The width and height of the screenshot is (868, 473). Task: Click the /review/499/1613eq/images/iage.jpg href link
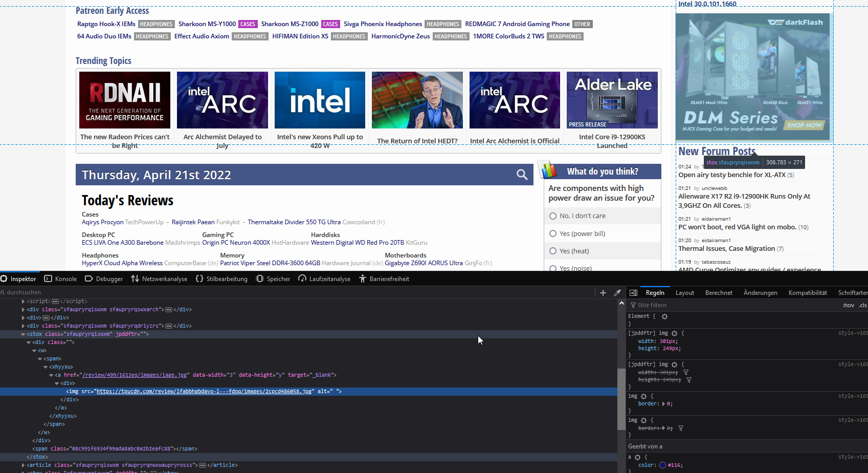click(x=135, y=375)
